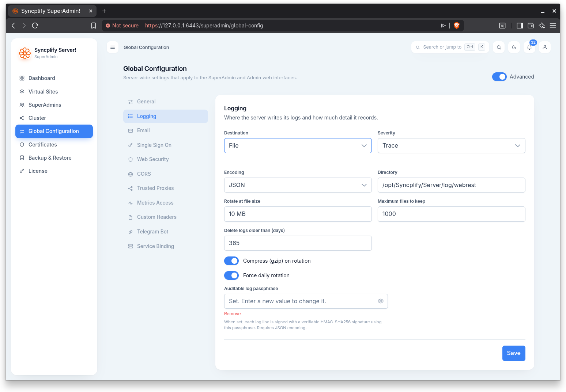The image size is (566, 392).
Task: Click the Service Binding server icon
Action: click(131, 247)
